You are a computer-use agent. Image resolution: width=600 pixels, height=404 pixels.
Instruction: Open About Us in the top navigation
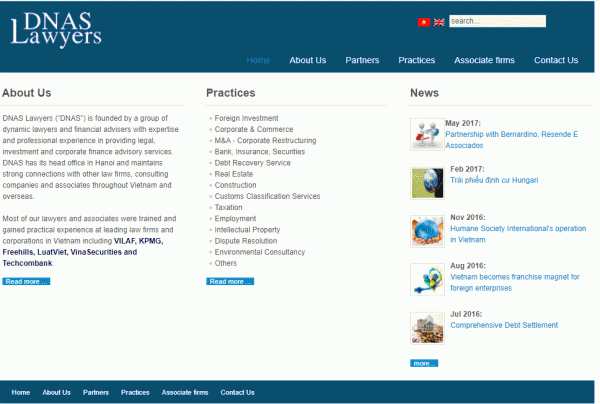pos(308,60)
